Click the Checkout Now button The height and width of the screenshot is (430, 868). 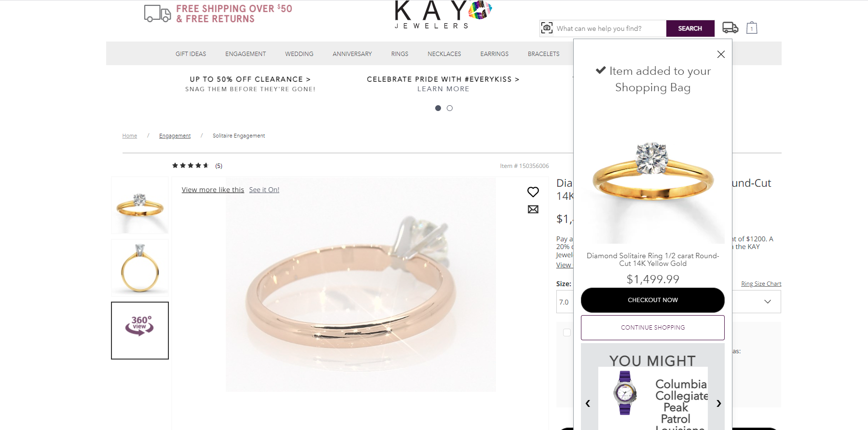653,300
